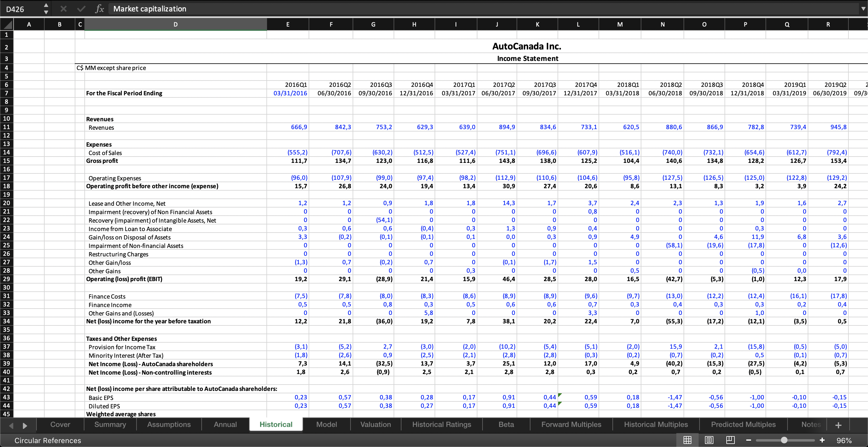Screen dimensions: 868x447
Task: Click 'C$ MM except share price' cell
Action: click(111, 68)
